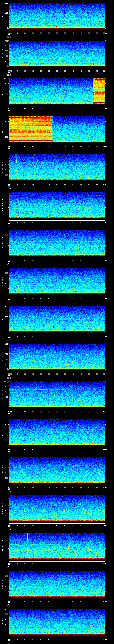This screenshot has width=114, height=644.
Task: Select the red noise block in the 2:32:00 spectrogram
Action: pos(31,129)
